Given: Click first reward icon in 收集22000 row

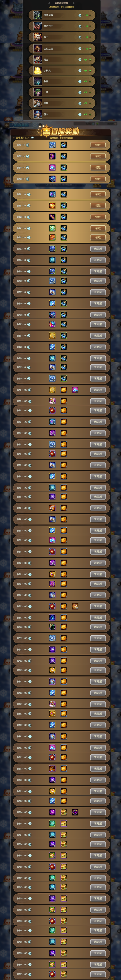Looking at the screenshot, I should pyautogui.click(x=52, y=626).
